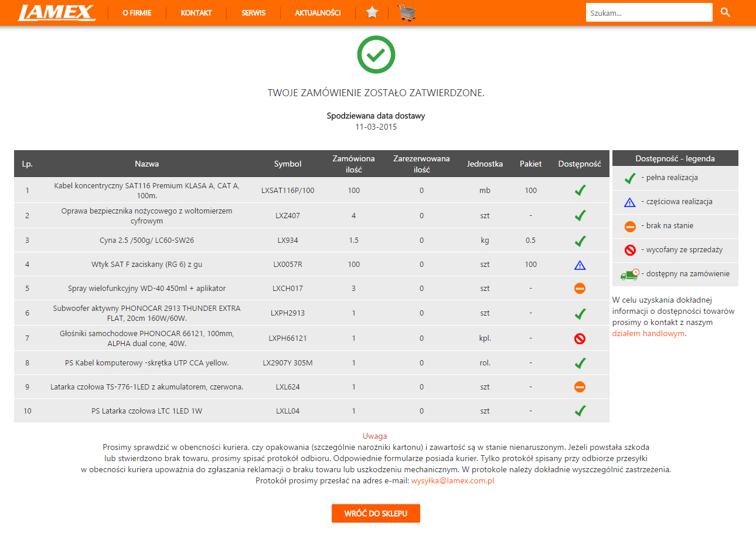Open the O FIRMIE menu item
The width and height of the screenshot is (756, 542).
(x=137, y=13)
